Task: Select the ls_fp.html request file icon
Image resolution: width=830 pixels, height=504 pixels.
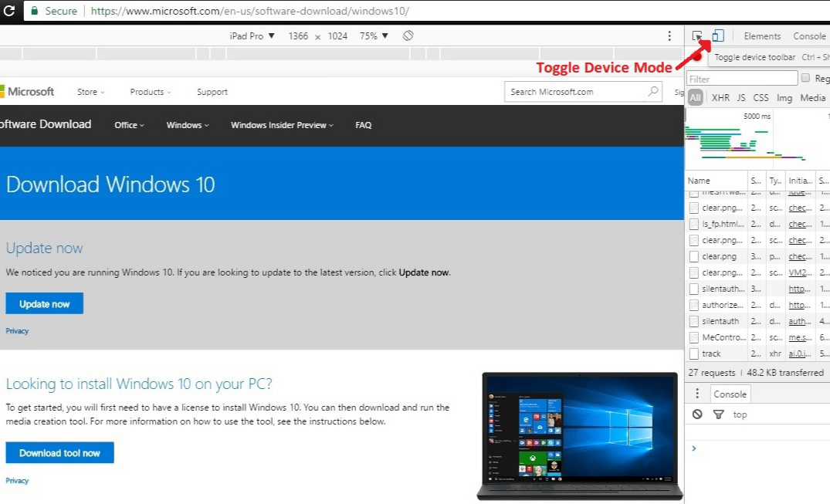Action: click(694, 224)
